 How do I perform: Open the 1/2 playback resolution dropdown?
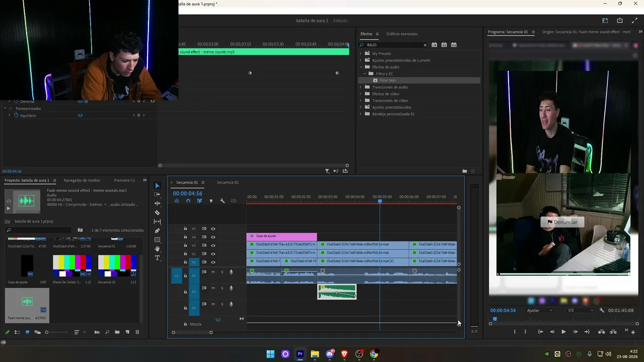580,310
